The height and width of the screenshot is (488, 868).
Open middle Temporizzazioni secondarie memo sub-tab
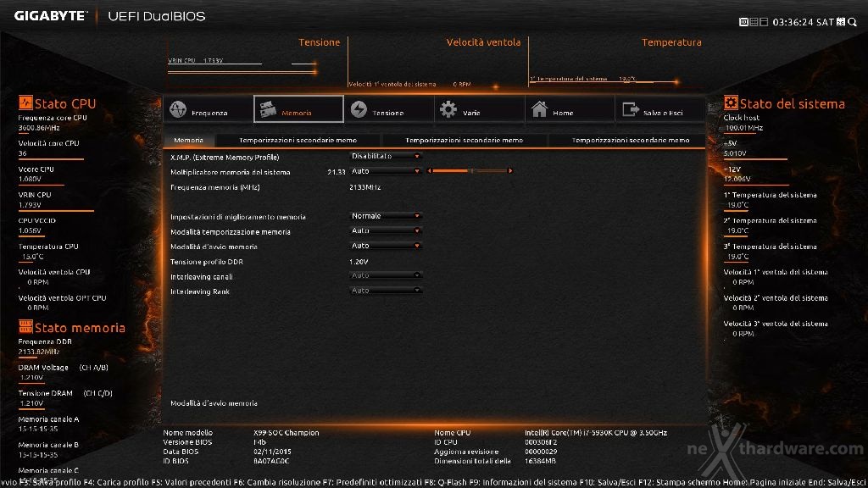(x=464, y=141)
